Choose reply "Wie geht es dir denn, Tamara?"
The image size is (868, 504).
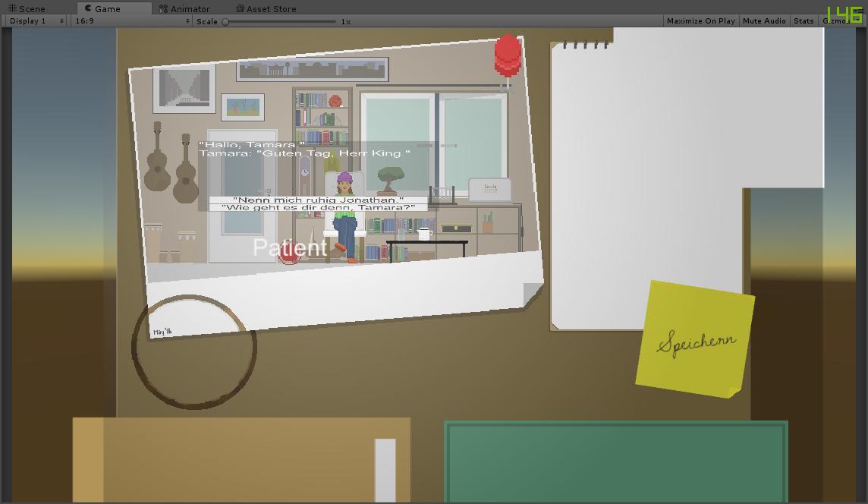318,207
